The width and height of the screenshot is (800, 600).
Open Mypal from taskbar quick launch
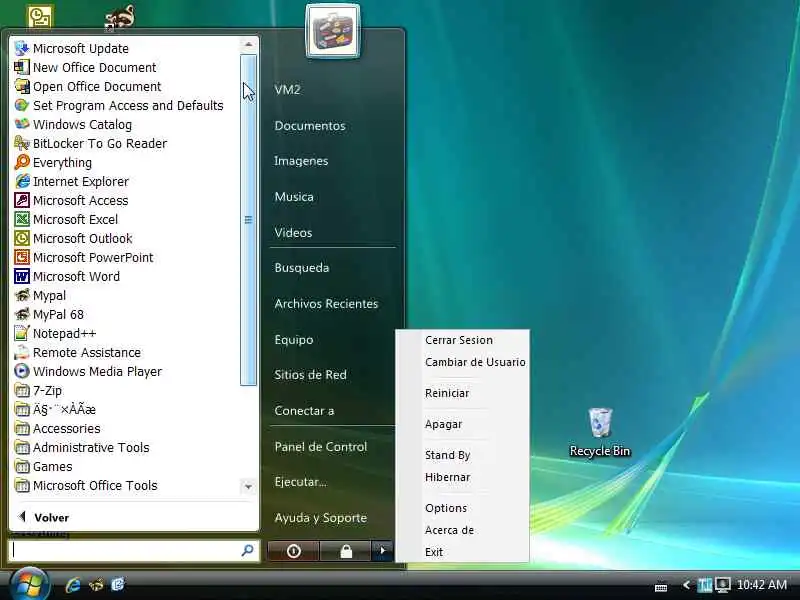pyautogui.click(x=96, y=585)
